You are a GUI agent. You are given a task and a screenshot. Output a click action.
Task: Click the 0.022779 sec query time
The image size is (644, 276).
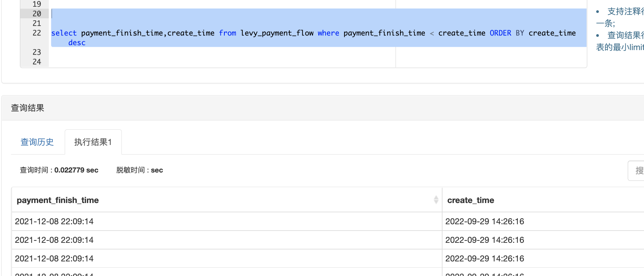(x=76, y=170)
